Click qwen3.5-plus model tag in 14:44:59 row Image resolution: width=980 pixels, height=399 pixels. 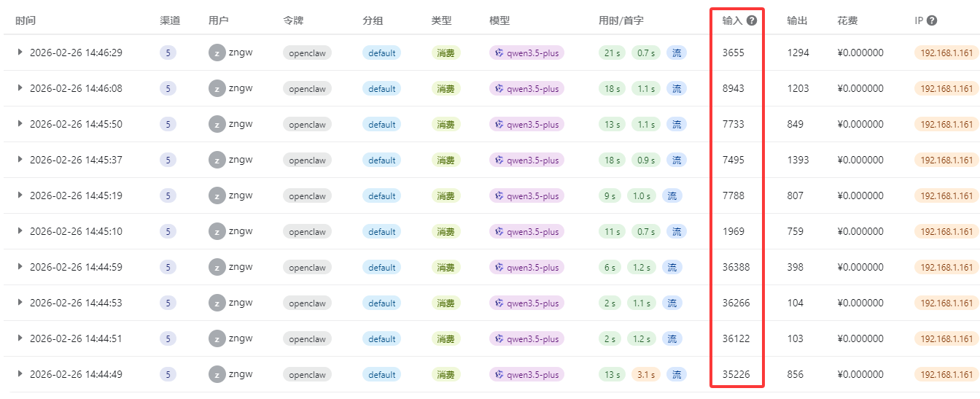[x=526, y=267]
